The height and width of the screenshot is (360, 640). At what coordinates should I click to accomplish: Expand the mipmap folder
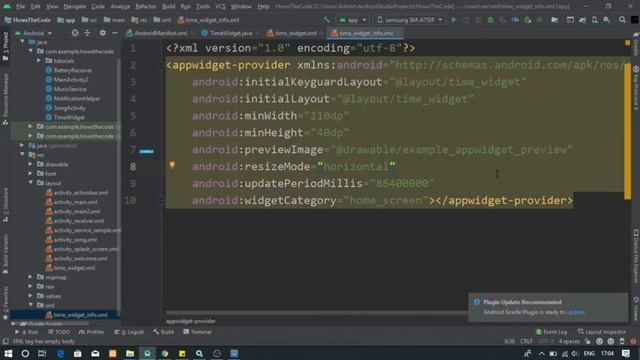31,277
